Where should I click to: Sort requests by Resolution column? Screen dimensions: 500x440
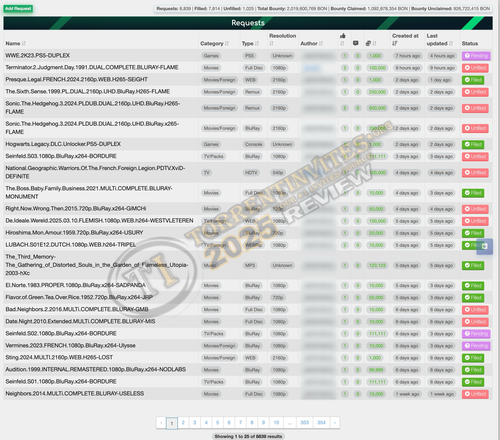282,39
